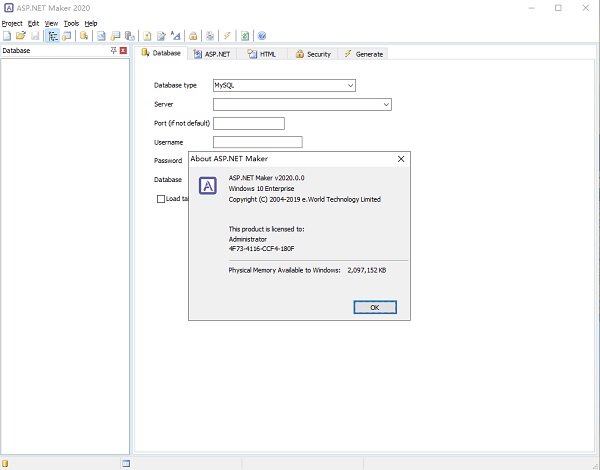The image size is (600, 470).
Task: Maximize the ASP.NET Maker window
Action: coord(558,8)
